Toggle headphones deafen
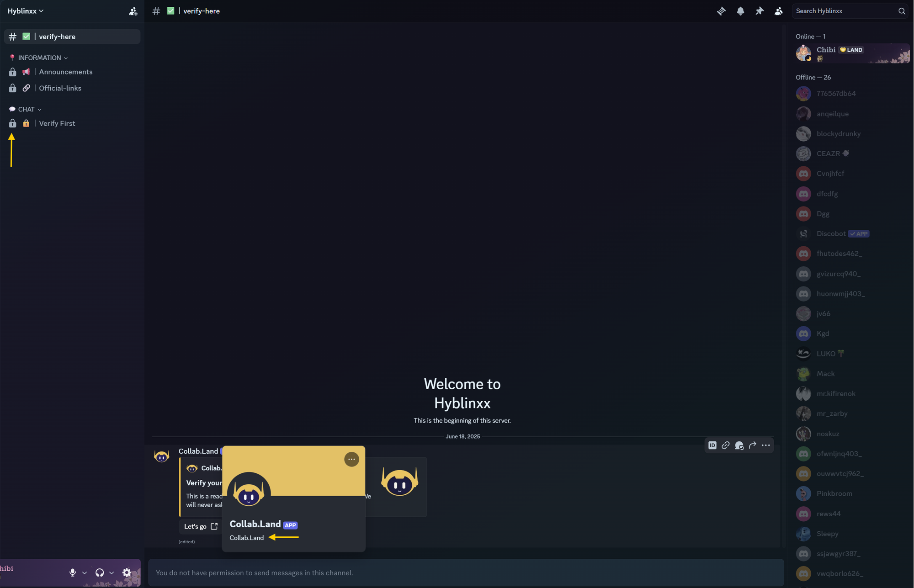 (99, 572)
